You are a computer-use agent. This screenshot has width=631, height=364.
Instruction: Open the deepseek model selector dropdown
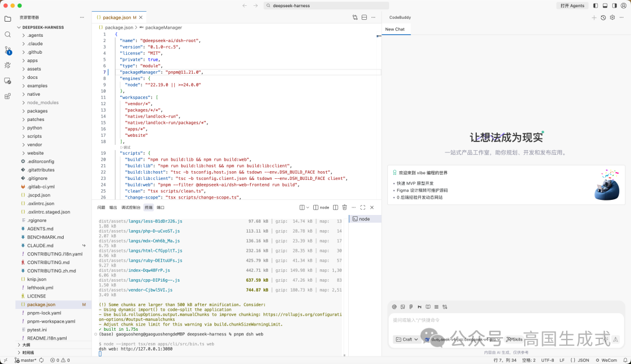point(462,339)
